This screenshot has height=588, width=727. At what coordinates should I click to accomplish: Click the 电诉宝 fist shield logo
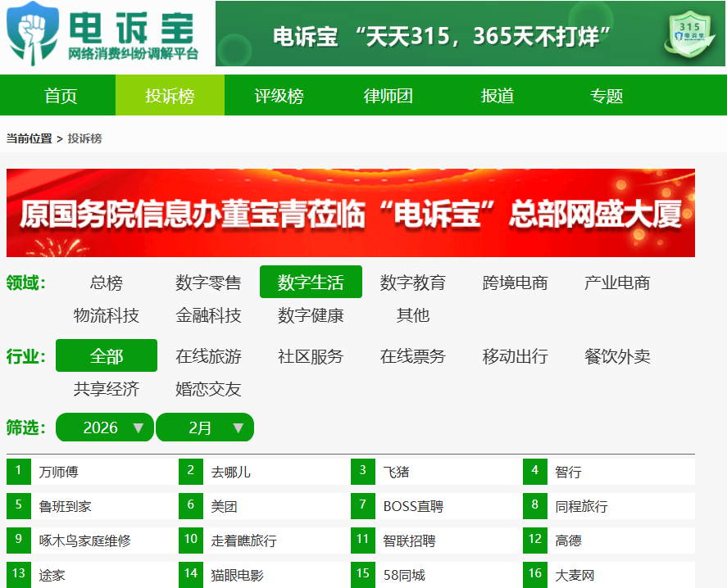point(33,34)
